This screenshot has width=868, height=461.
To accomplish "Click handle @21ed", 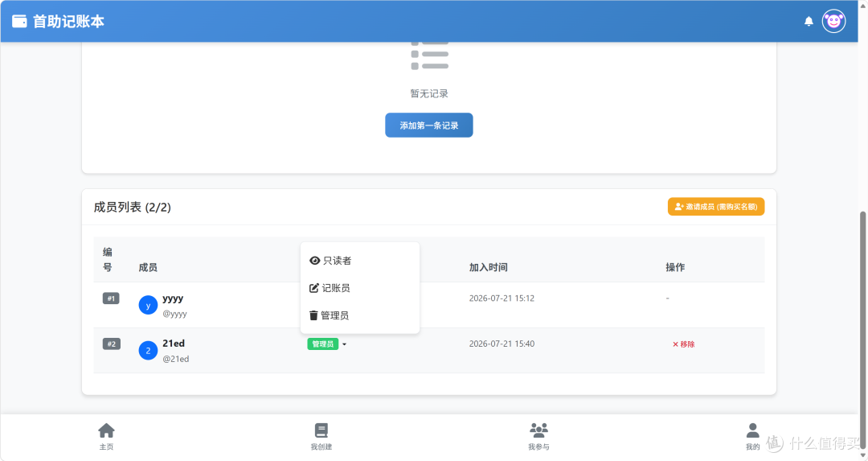I will 175,359.
